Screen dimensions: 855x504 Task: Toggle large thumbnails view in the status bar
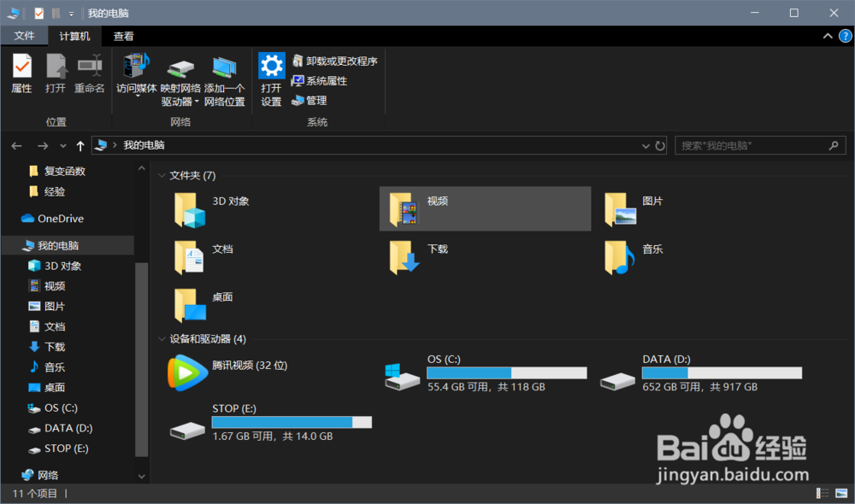point(841,493)
